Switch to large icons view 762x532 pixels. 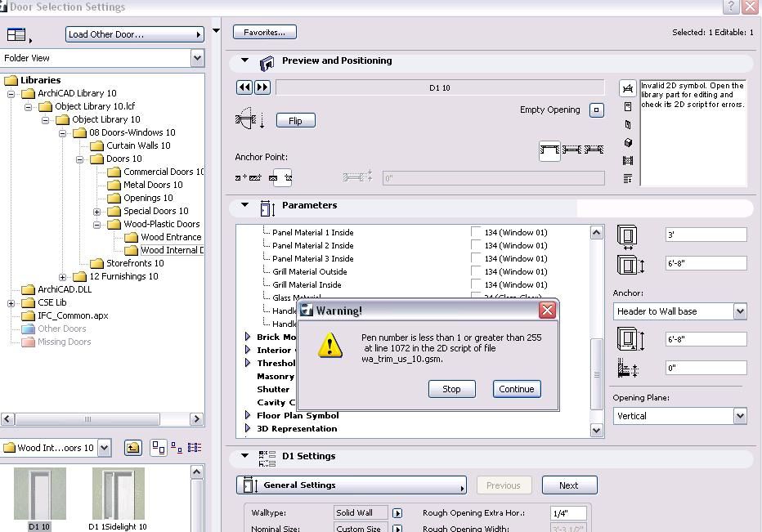[x=159, y=448]
